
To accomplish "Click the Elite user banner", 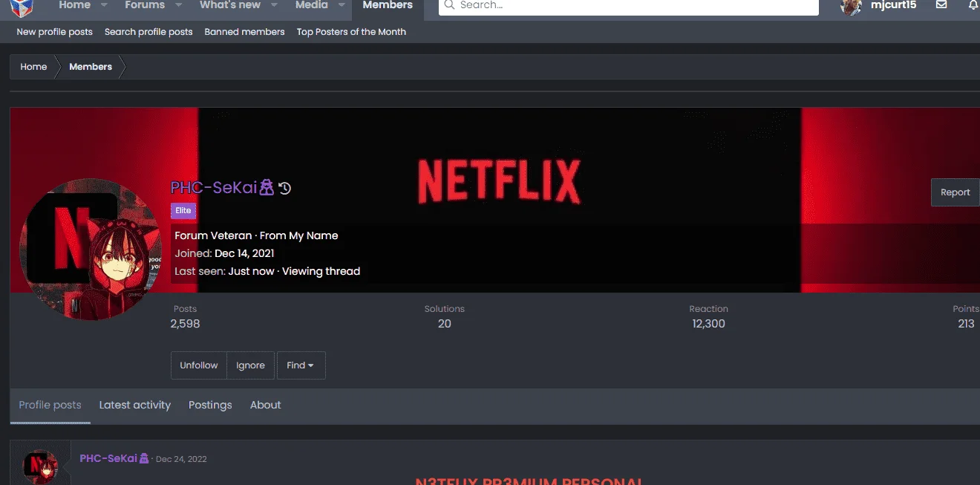I will pyautogui.click(x=183, y=211).
